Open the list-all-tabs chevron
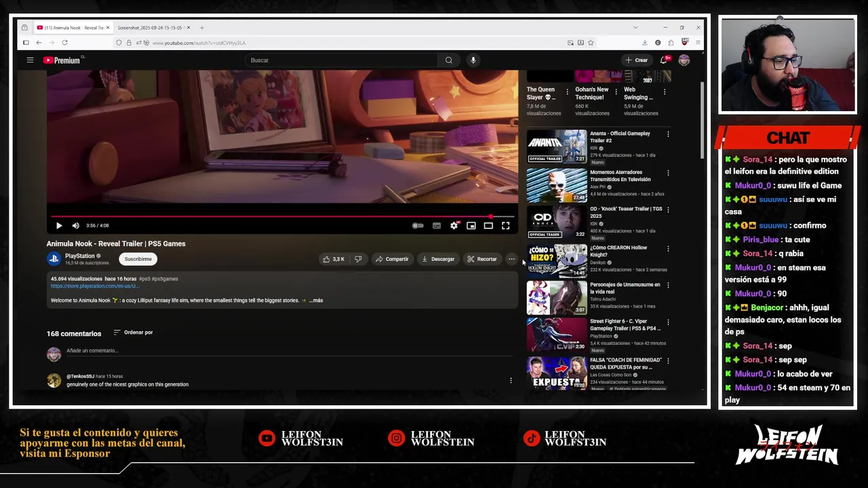 635,28
